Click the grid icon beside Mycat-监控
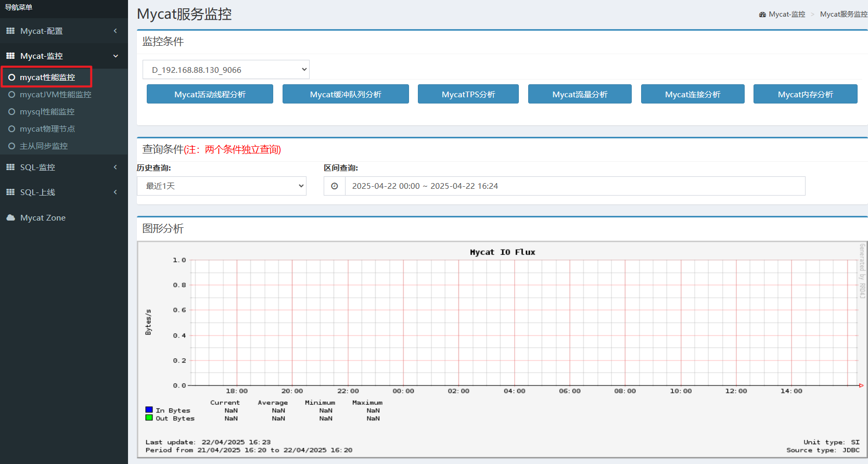 (x=10, y=56)
